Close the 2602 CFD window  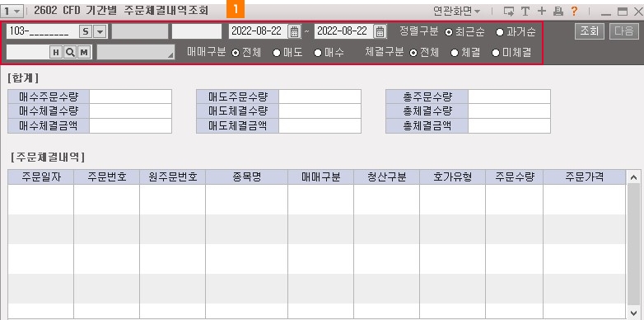tap(638, 12)
